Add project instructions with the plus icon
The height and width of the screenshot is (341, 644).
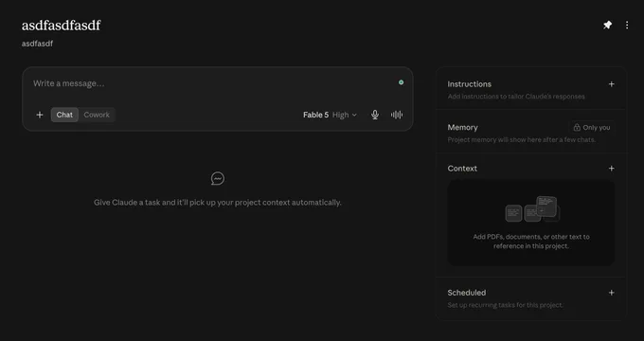point(611,83)
